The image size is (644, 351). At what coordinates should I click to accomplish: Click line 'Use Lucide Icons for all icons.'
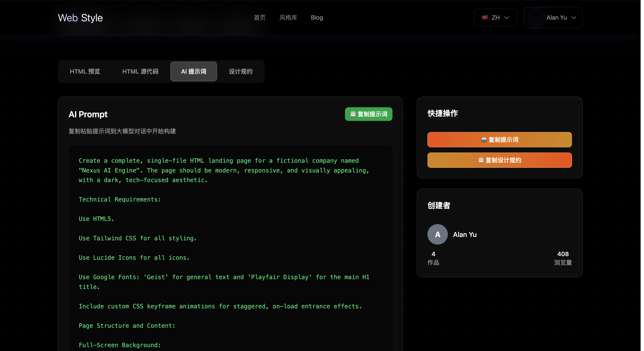(134, 258)
